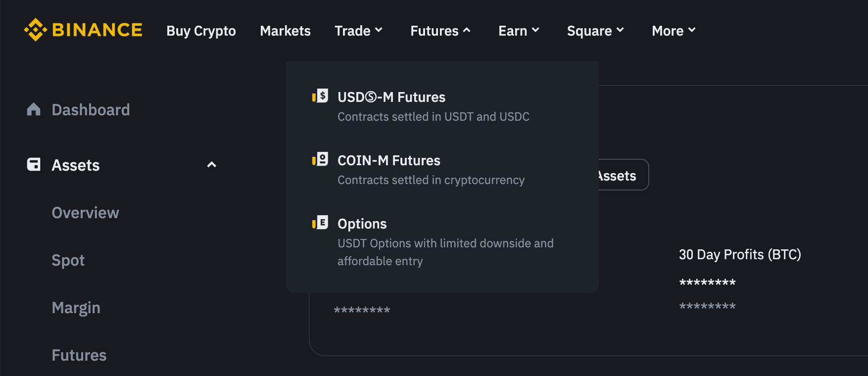Viewport: 868px width, 376px height.
Task: Click the partially hidden Assets button
Action: (624, 175)
